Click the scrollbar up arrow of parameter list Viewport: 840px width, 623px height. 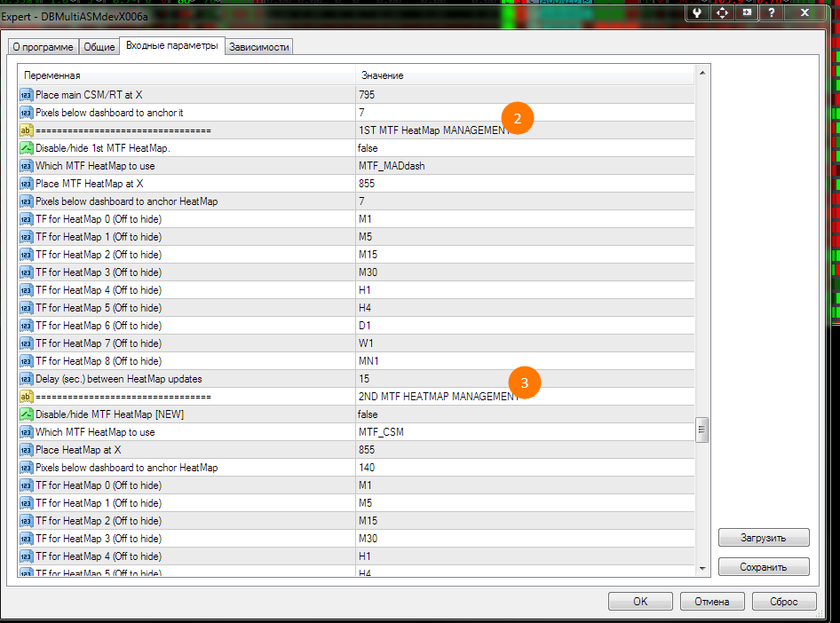tap(702, 73)
